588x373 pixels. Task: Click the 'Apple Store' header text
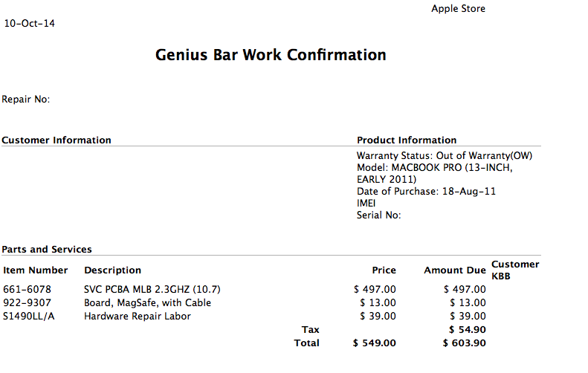tap(458, 9)
